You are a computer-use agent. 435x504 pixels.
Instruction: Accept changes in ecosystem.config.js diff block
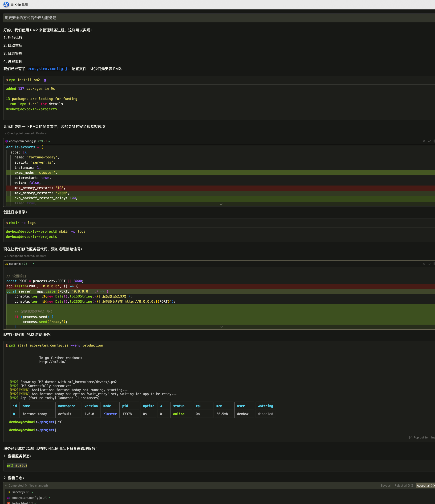click(429, 141)
